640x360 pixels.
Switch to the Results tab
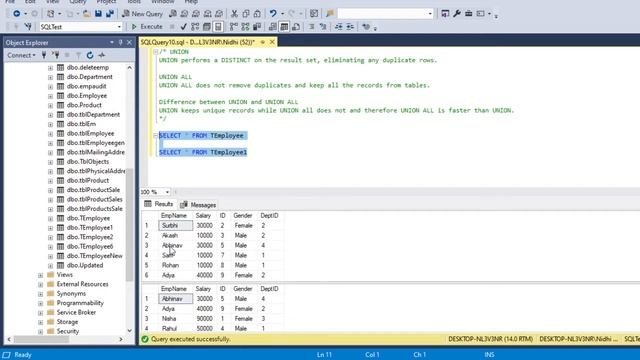[x=159, y=204]
